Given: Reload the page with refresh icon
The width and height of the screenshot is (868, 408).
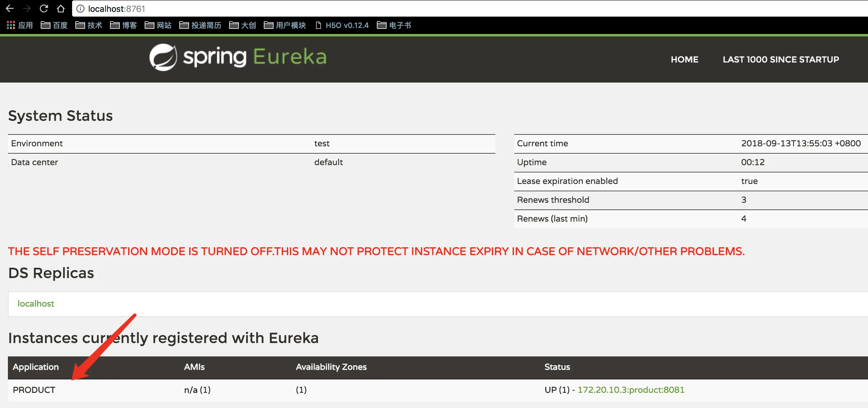Looking at the screenshot, I should pos(44,8).
